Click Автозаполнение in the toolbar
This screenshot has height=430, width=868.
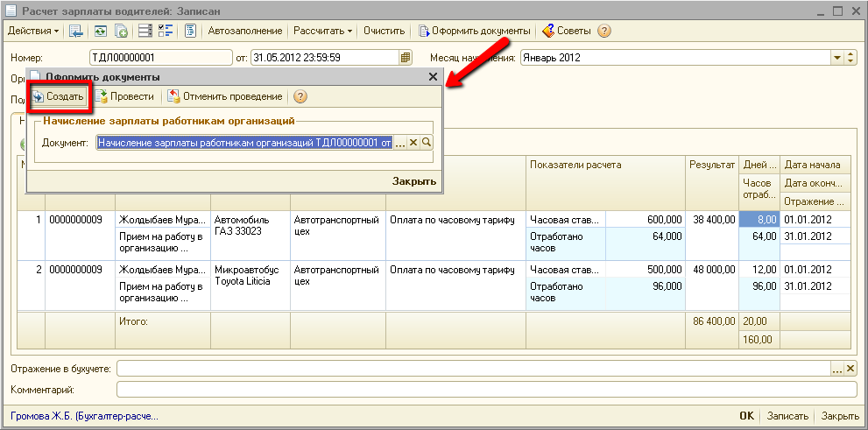246,31
